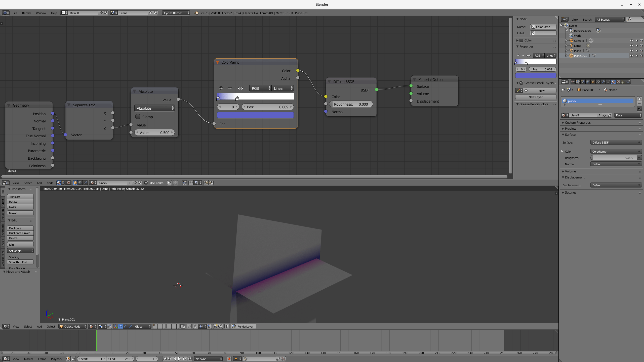Click the New Layer button in Grease Pencil

535,97
